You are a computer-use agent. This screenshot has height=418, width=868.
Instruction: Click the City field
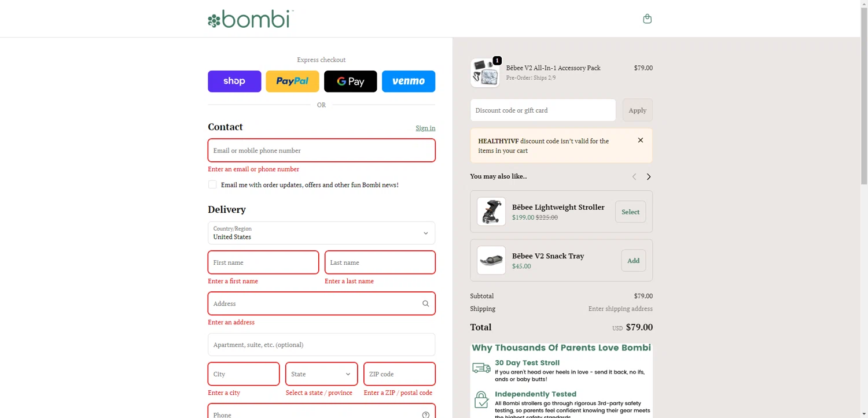tap(244, 374)
